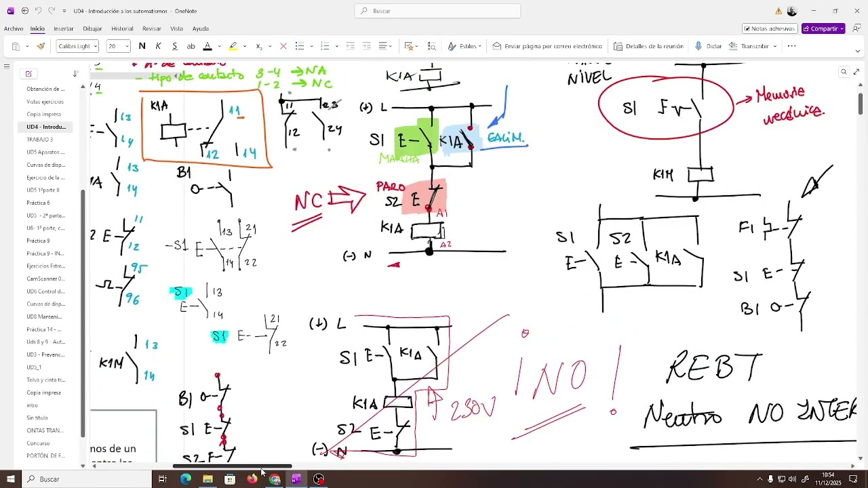Click the Paste clipboard icon
Image resolution: width=868 pixels, height=488 pixels.
click(x=16, y=46)
